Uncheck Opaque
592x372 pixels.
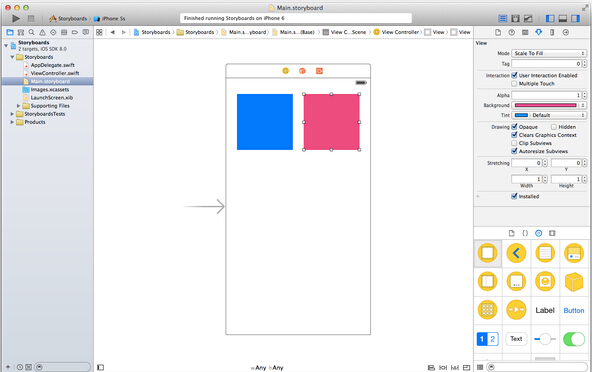514,127
